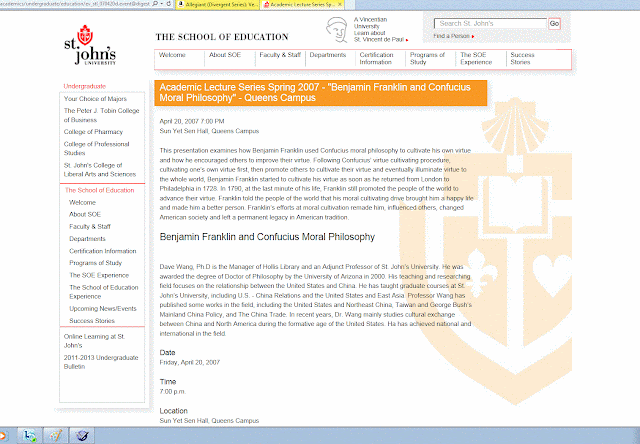Select The School of Education sidebar item
This screenshot has height=444, width=640.
[99, 191]
